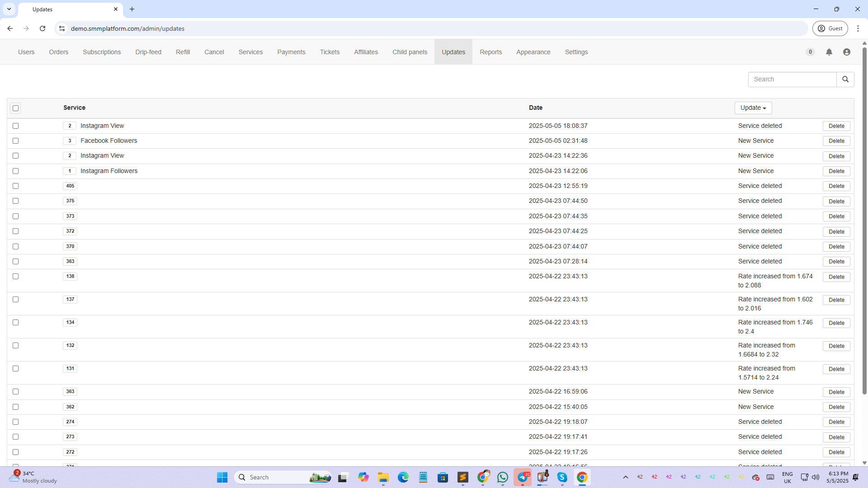Focus the updates Search input field
Image resolution: width=868 pixels, height=488 pixels.
click(792, 79)
